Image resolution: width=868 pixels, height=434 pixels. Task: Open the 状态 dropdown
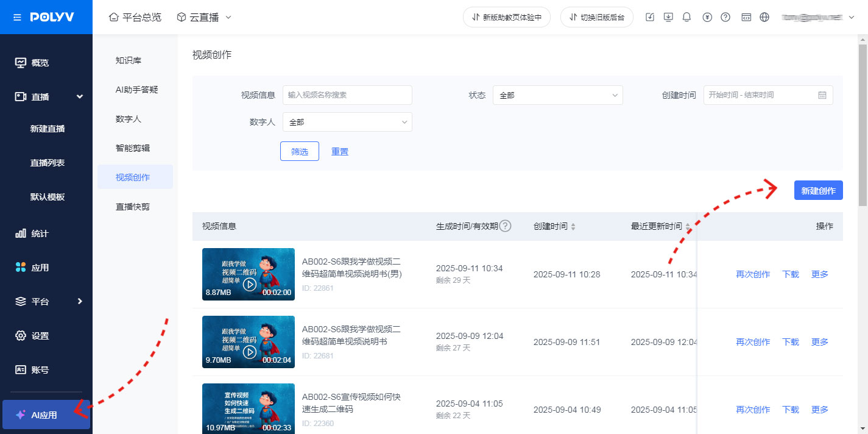point(557,95)
